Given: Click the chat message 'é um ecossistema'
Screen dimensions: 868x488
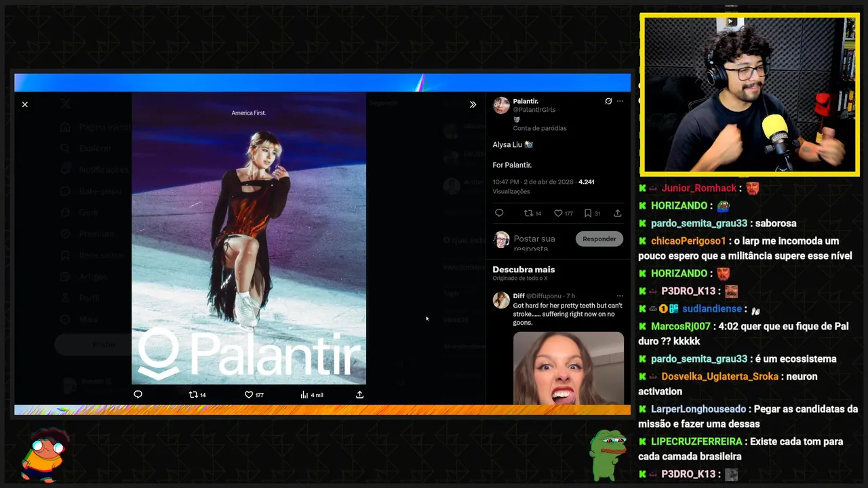Looking at the screenshot, I should point(796,359).
